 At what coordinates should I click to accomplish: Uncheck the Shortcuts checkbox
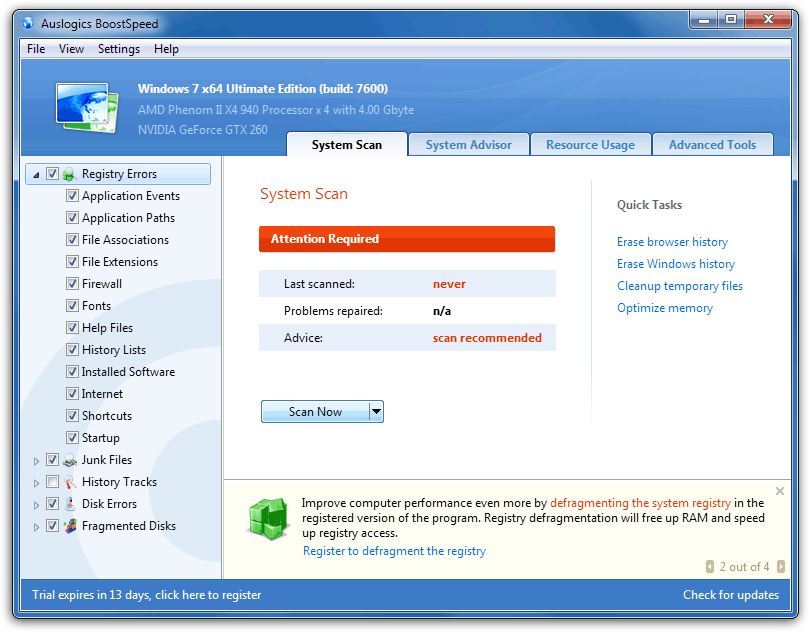[x=72, y=416]
